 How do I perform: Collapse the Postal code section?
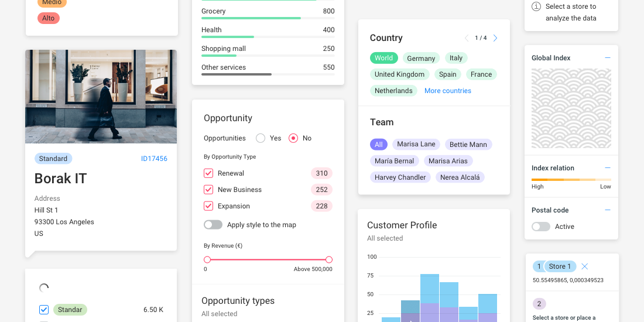pos(607,210)
